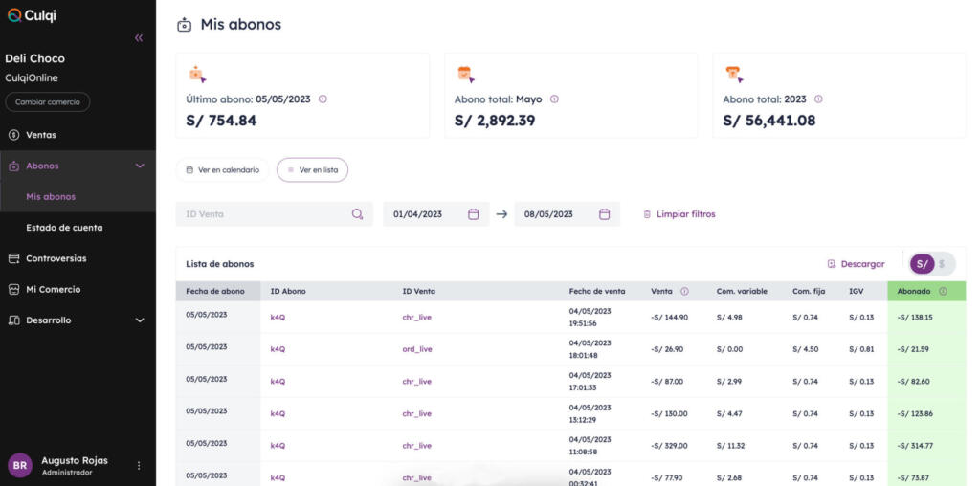980x486 pixels.
Task: Expand the Desarrollo sidebar menu
Action: tap(140, 320)
